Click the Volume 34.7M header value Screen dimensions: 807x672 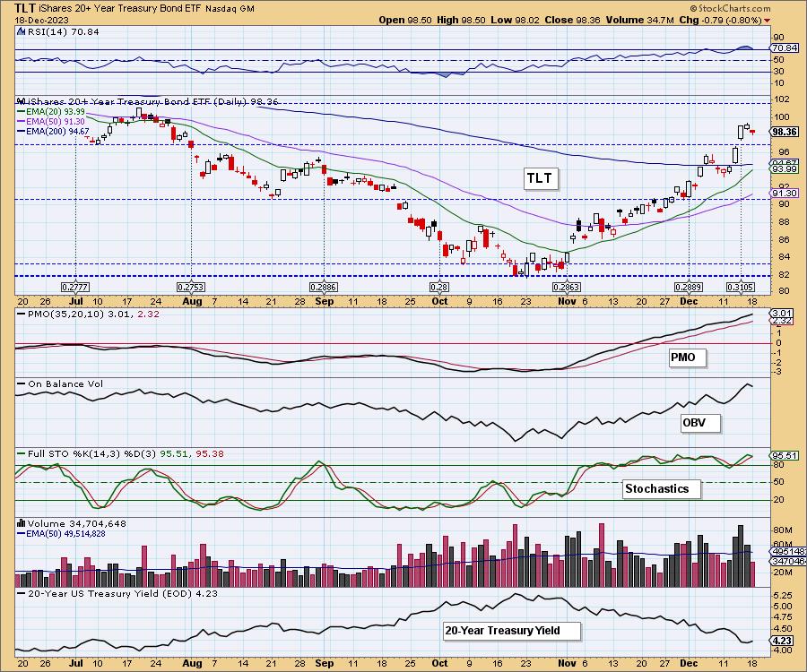(x=639, y=20)
